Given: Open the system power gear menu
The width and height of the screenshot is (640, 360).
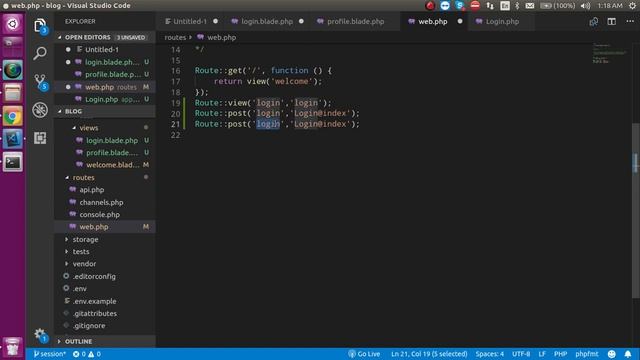Looking at the screenshot, I should pyautogui.click(x=632, y=6).
